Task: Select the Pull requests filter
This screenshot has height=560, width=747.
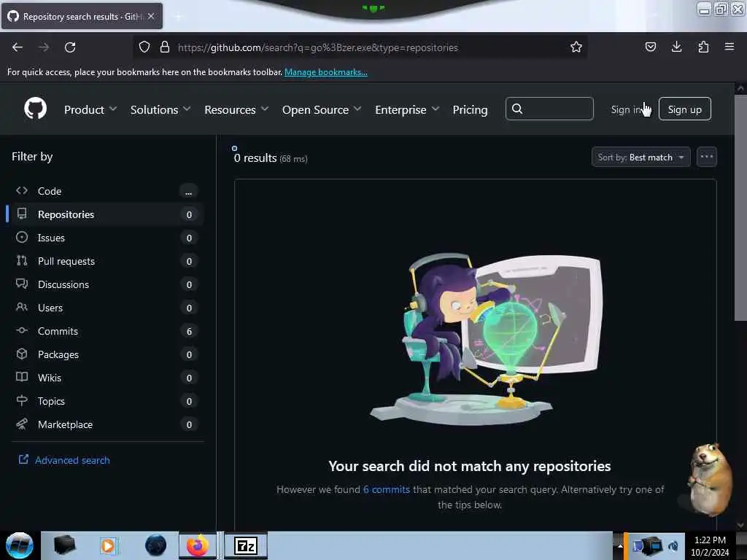Action: pyautogui.click(x=105, y=261)
